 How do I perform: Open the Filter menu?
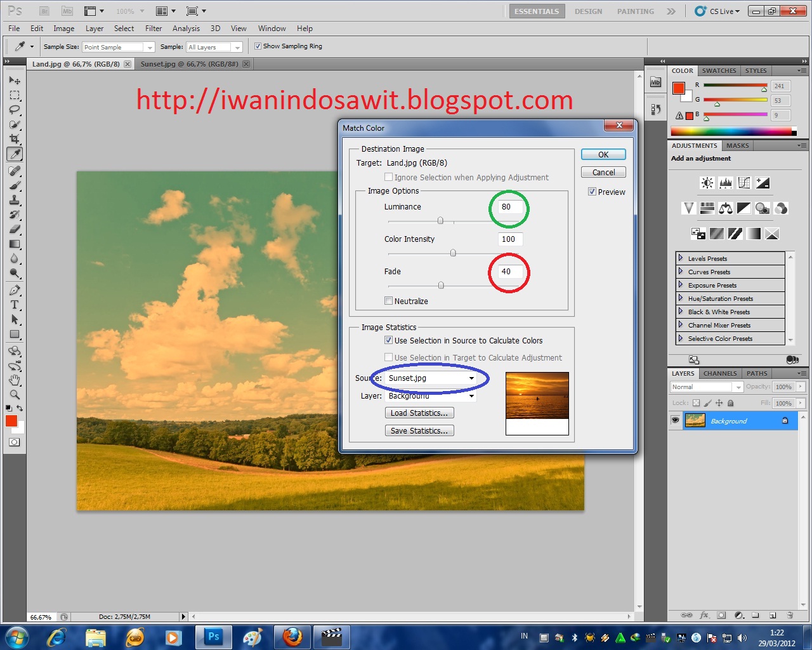(x=154, y=29)
